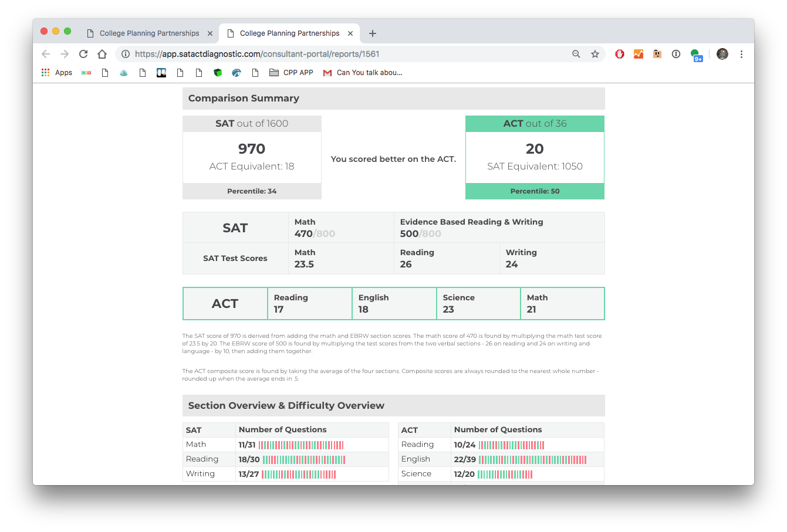Open the green cube bookmark
The image size is (787, 532).
218,73
